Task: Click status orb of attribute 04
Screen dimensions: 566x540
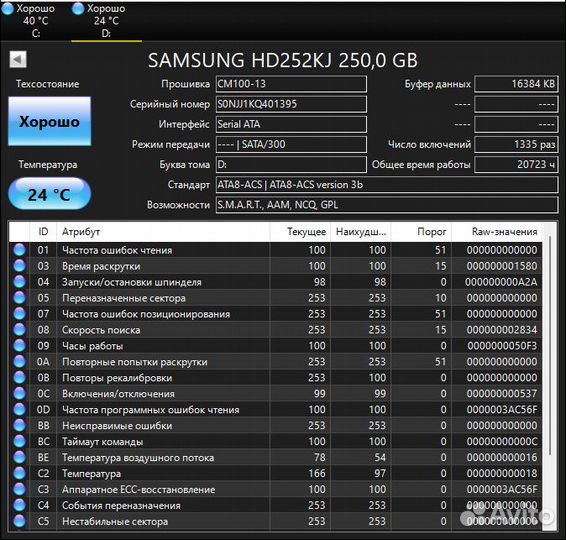Action: tap(19, 282)
